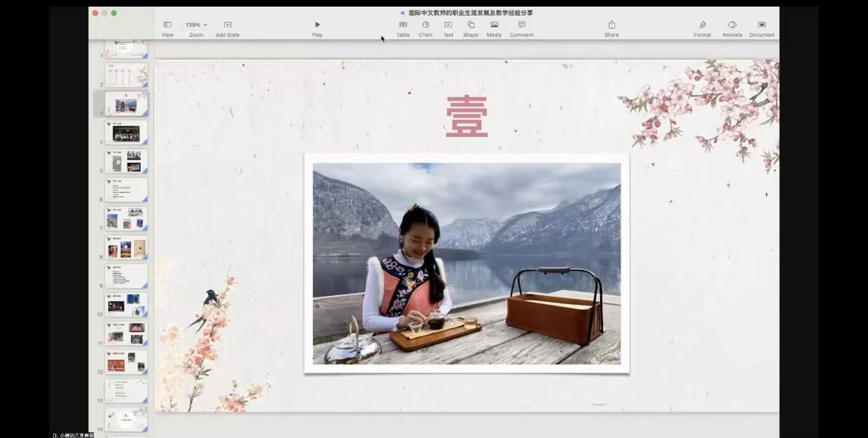
Task: Expand the 139% Zoom dropdown
Action: click(196, 25)
